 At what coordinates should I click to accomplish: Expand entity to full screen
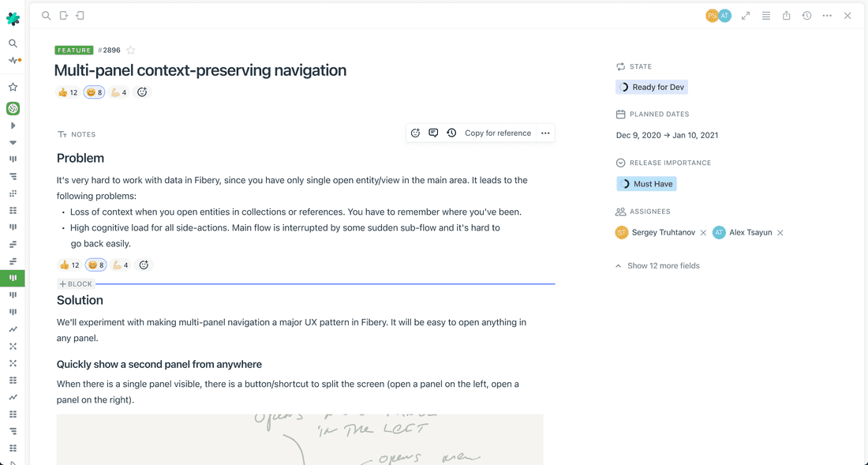746,16
